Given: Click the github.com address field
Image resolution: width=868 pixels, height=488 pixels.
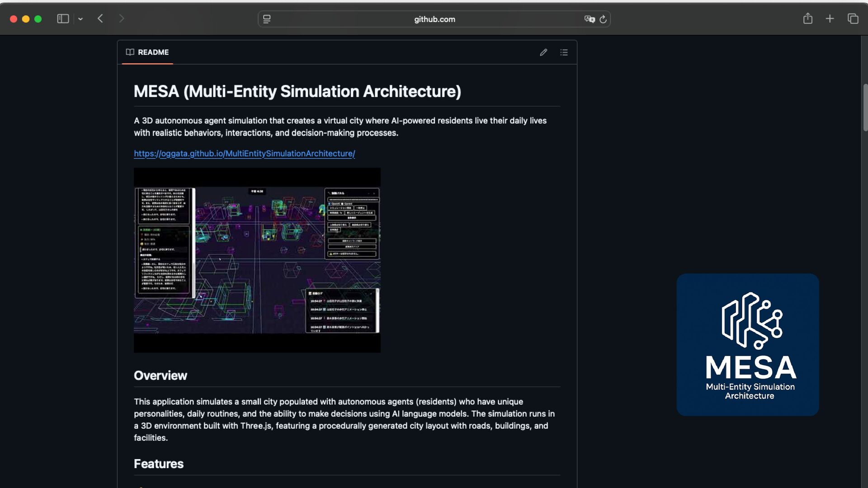Looking at the screenshot, I should click(434, 19).
